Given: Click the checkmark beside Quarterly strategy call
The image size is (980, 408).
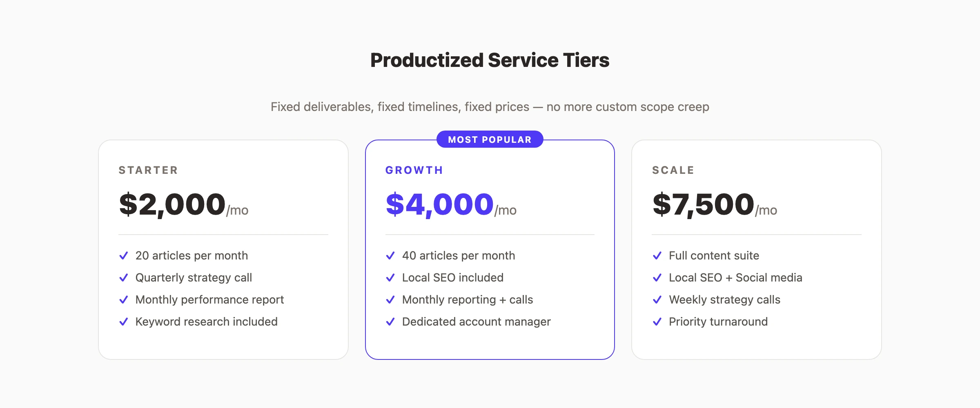Looking at the screenshot, I should coord(124,277).
